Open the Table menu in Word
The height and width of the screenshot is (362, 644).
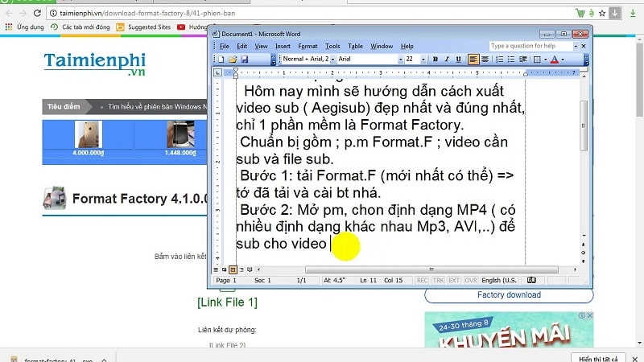click(x=355, y=46)
